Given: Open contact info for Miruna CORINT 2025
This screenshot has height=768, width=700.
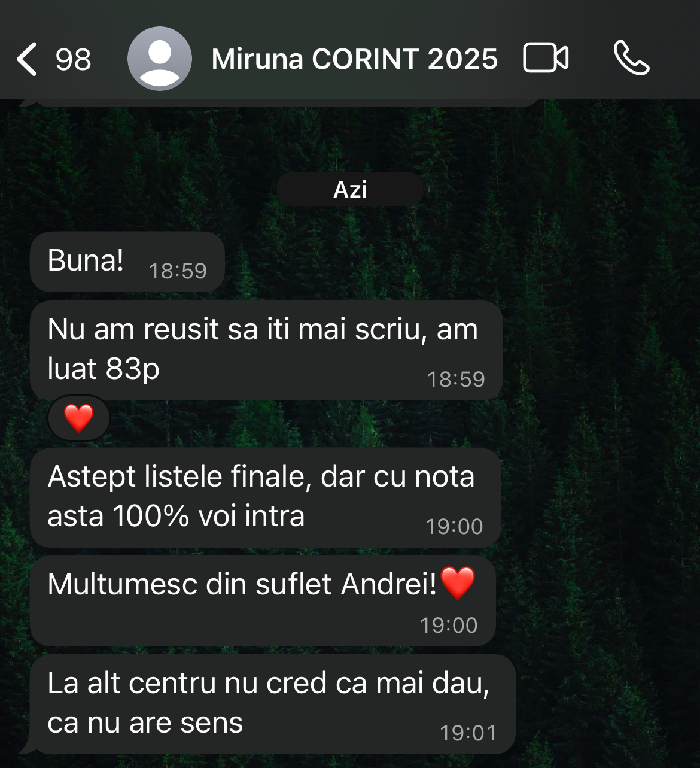Looking at the screenshot, I should point(354,59).
